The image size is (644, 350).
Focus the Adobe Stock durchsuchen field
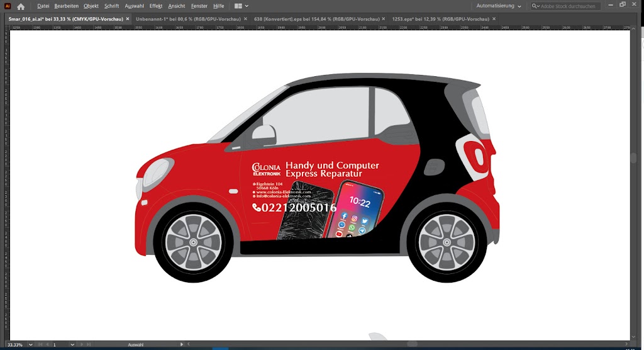[569, 6]
